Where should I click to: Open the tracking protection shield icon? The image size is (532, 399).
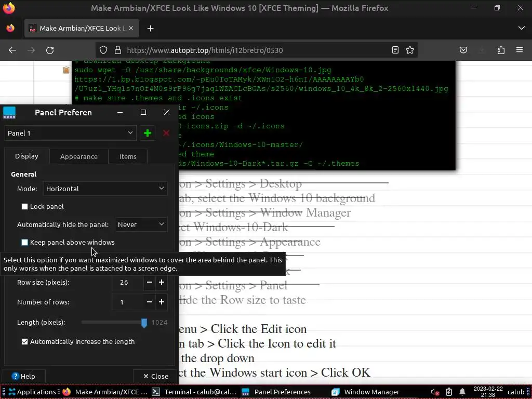click(103, 50)
